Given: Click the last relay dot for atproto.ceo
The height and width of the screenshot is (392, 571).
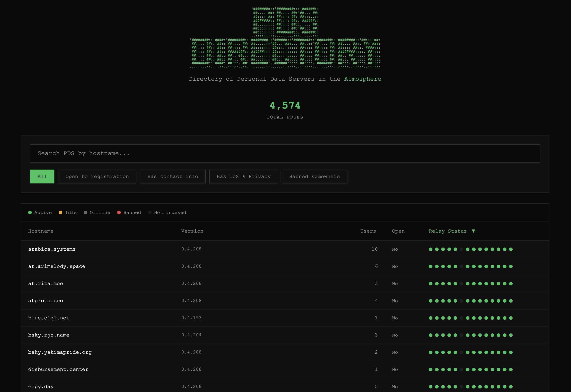Looking at the screenshot, I should (511, 301).
